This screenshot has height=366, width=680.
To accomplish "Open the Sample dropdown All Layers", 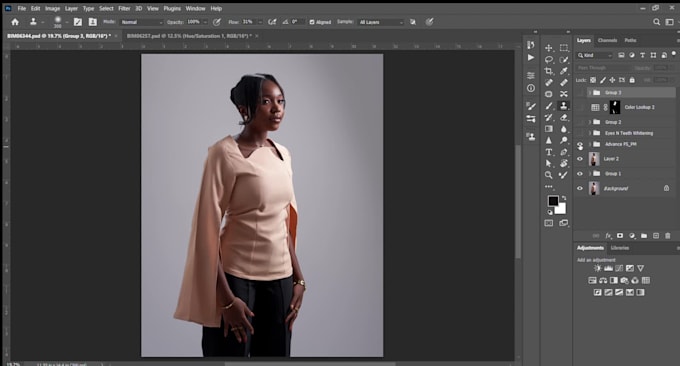I will click(381, 22).
